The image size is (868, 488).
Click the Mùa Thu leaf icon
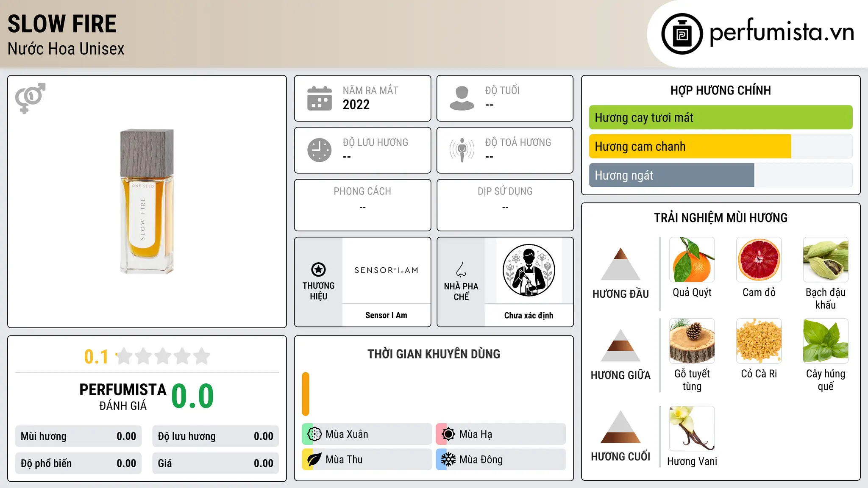click(314, 460)
